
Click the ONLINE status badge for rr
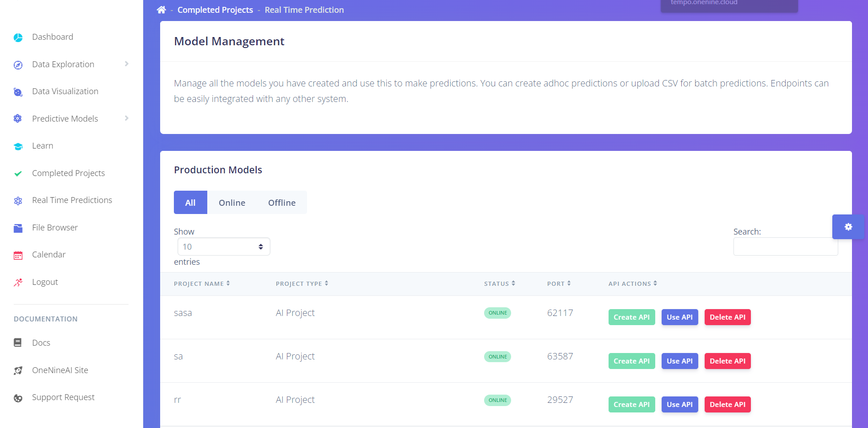497,400
